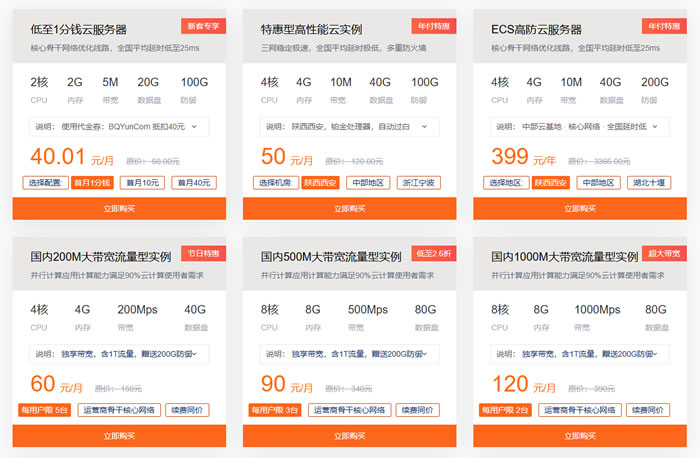
Task: Click 每用户限 5台 tag on 200M card
Action: point(44,410)
